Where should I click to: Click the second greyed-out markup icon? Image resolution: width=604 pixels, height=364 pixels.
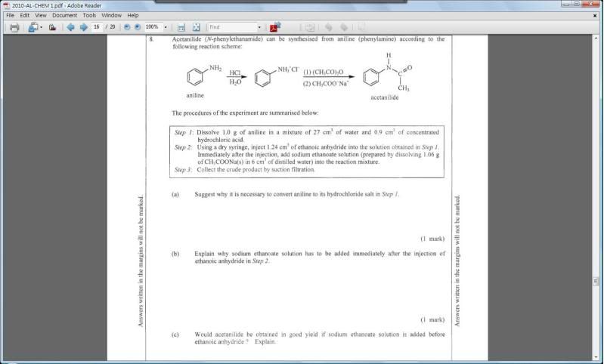coord(344,27)
